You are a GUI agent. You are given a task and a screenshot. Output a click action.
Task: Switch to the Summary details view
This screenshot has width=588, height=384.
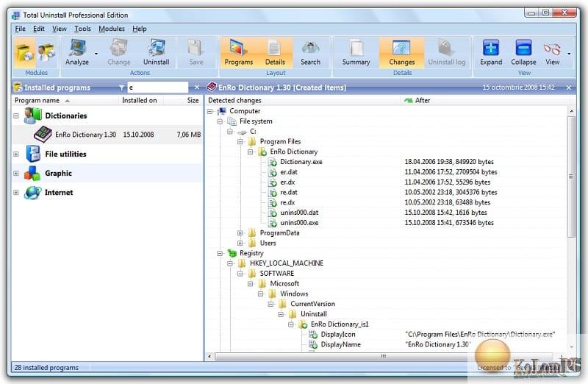356,52
